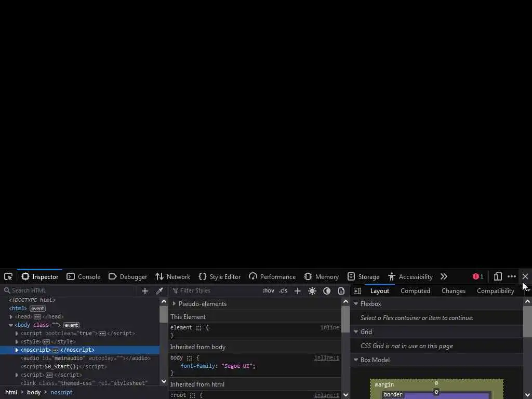532x399 pixels.
Task: Open the Style Editor tab
Action: (x=220, y=276)
